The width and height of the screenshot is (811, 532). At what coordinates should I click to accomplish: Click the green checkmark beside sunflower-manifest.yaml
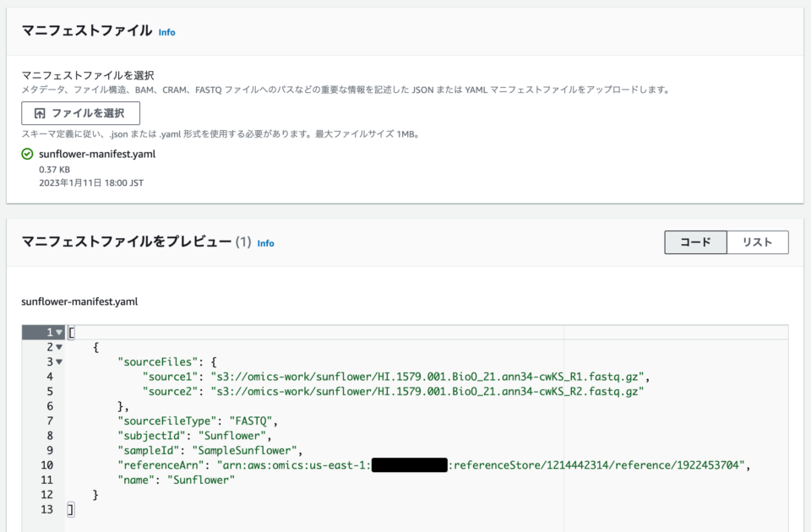pos(27,154)
